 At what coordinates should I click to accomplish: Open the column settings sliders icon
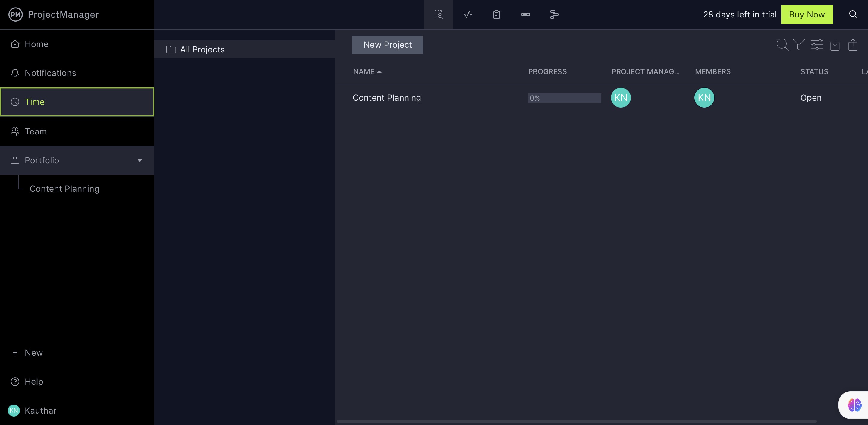[816, 45]
